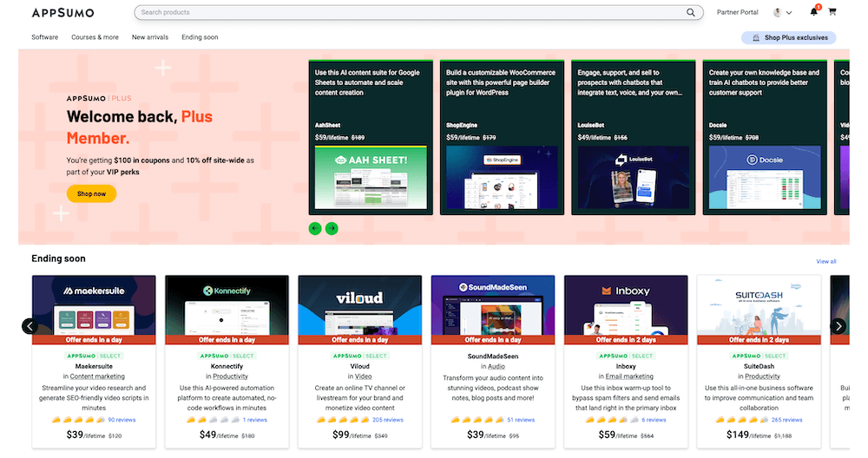The height and width of the screenshot is (458, 868).
Task: Click the Viloud product title
Action: click(x=360, y=366)
